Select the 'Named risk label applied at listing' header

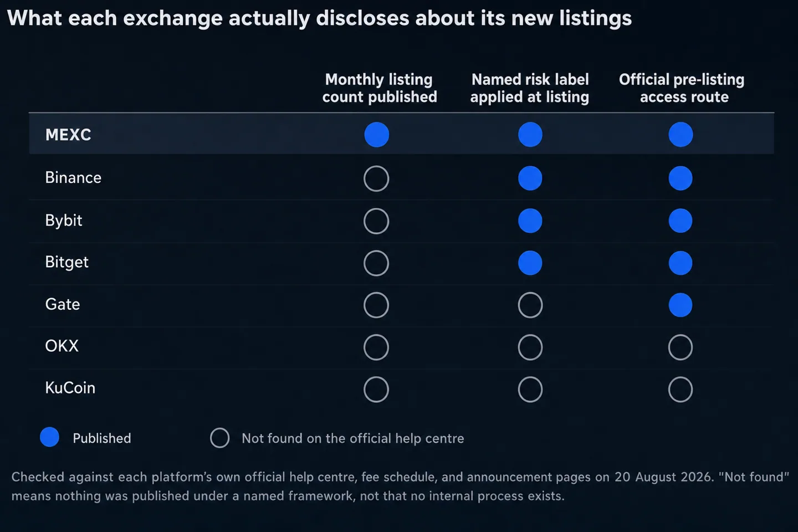click(x=530, y=88)
